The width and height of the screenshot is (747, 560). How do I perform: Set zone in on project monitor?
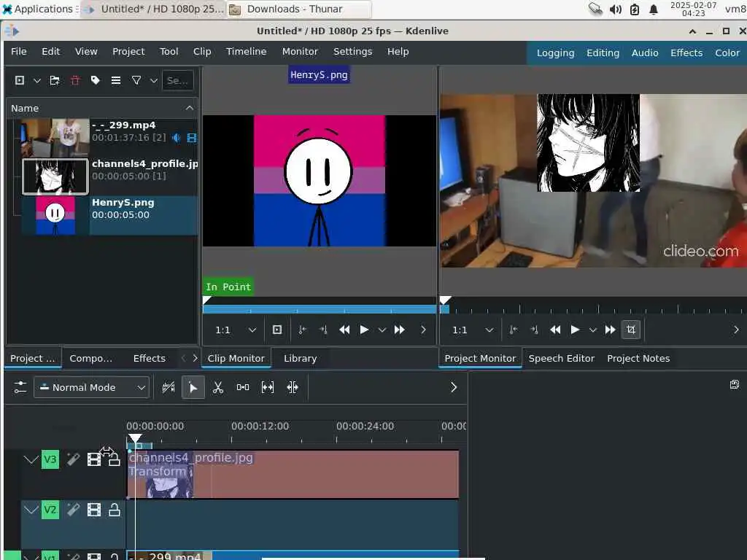click(513, 330)
